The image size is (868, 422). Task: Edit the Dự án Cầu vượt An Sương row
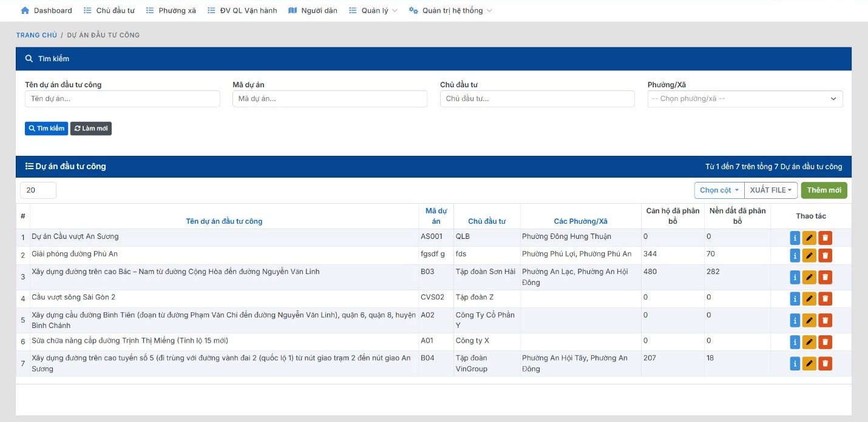click(x=809, y=238)
